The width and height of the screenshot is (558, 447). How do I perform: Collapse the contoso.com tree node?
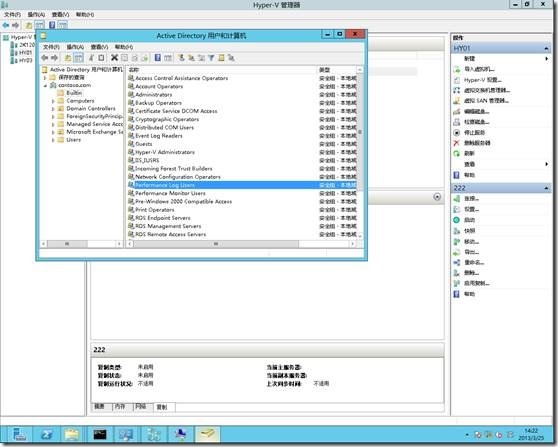coord(45,85)
